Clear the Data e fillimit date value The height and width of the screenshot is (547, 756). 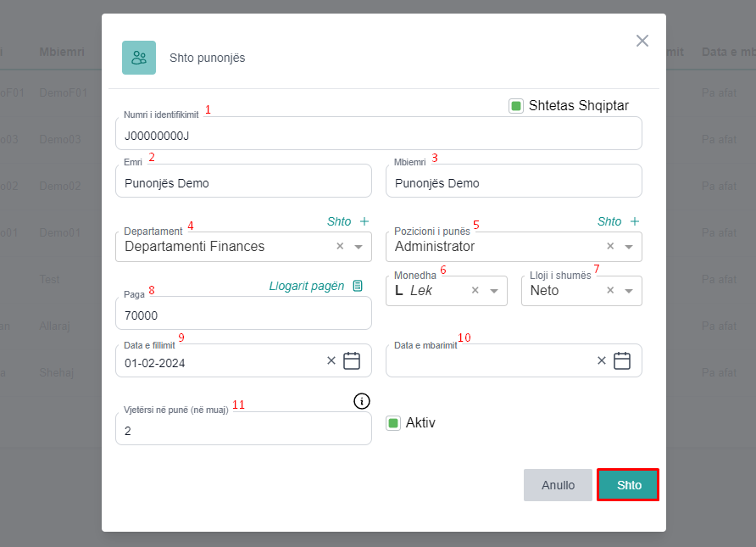[331, 361]
